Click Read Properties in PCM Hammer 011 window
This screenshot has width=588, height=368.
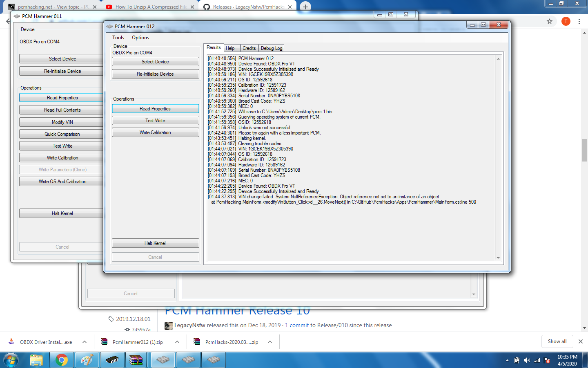[x=61, y=98]
